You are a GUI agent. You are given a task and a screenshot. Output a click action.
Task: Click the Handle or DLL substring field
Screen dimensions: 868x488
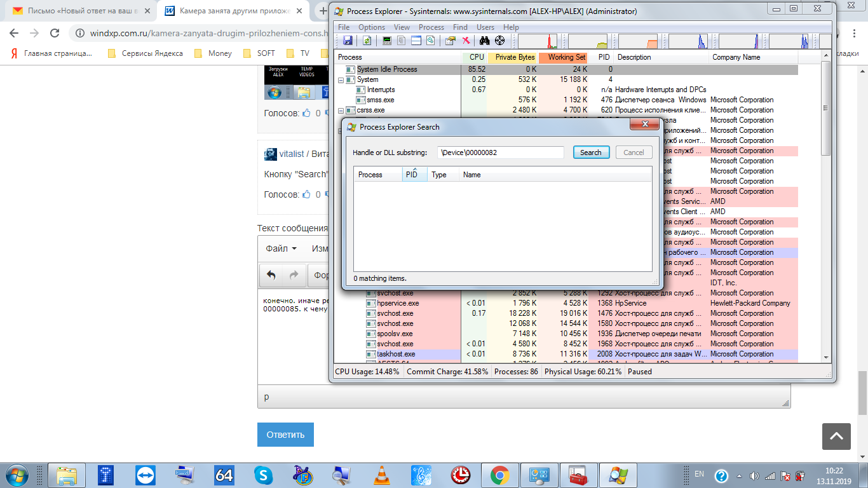501,152
